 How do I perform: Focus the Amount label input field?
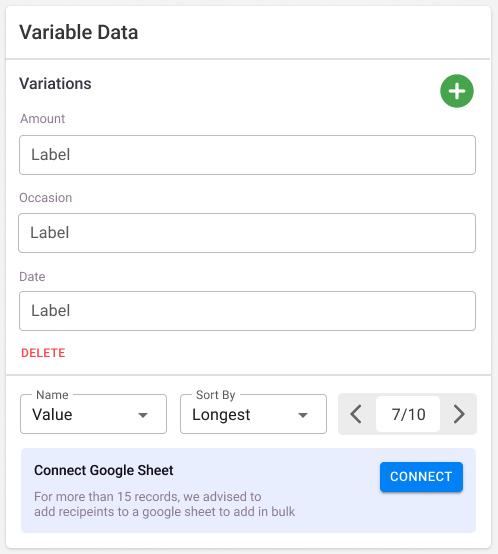(247, 155)
